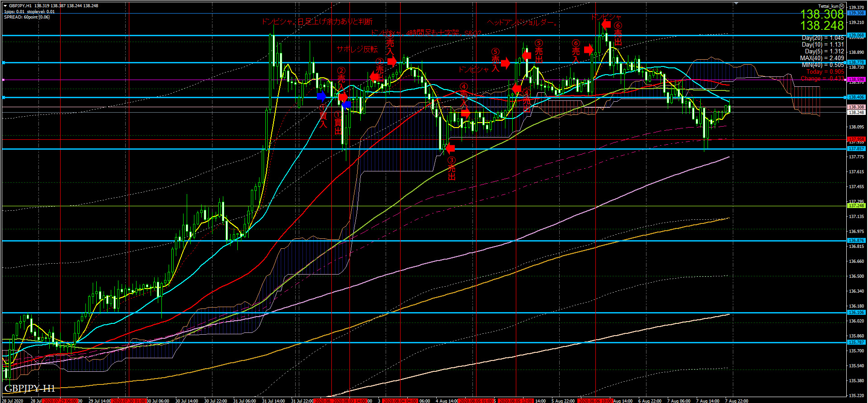This screenshot has width=868, height=403.
Task: Click the red 2020.08.04 04:00 time marker
Action: point(400,401)
